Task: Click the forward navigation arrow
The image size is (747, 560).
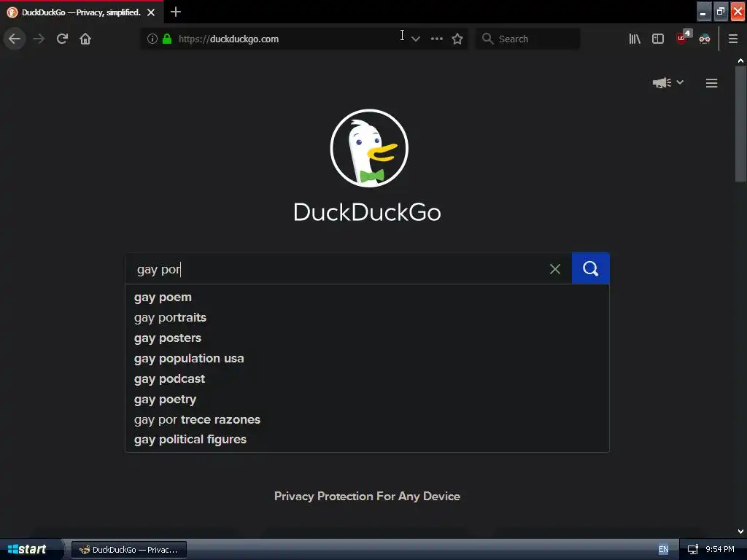Action: [x=39, y=39]
